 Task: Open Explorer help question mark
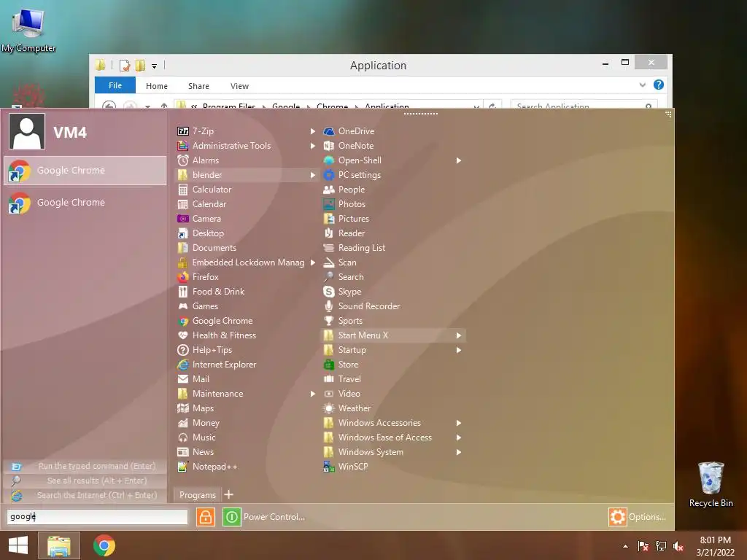click(x=659, y=85)
